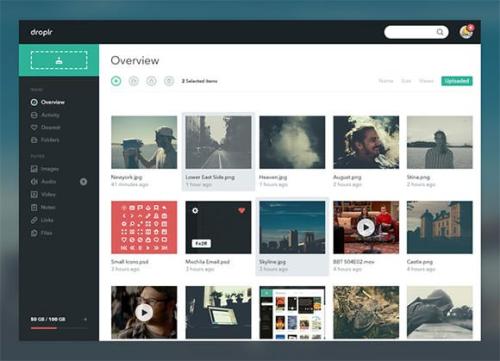Viewport: 500px width, 361px height.
Task: Deselect the Lower East Side.png item
Action: click(218, 152)
